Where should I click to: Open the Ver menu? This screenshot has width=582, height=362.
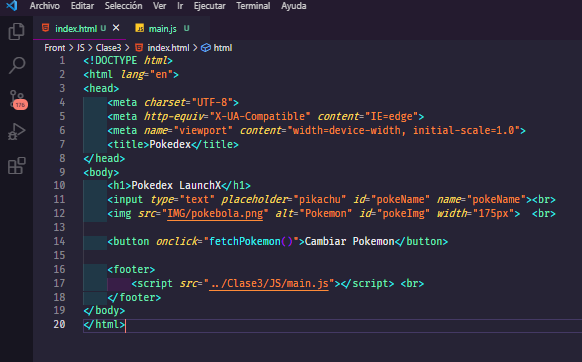click(x=160, y=6)
